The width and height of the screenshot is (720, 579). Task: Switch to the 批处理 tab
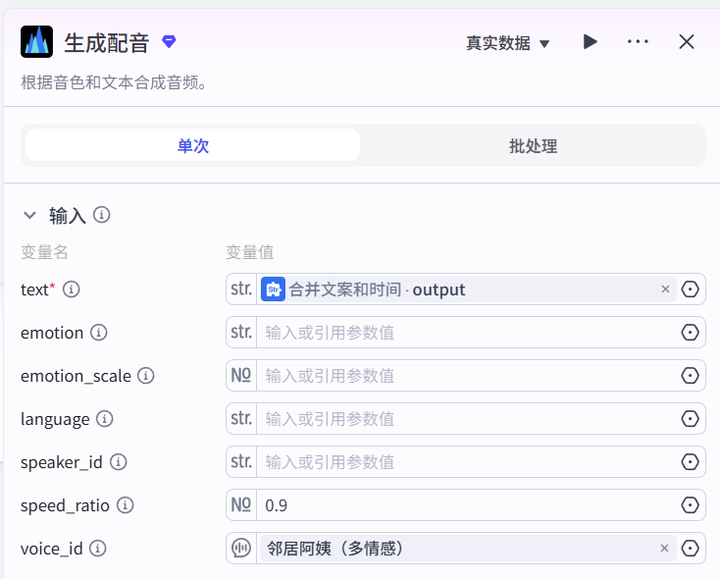point(533,146)
